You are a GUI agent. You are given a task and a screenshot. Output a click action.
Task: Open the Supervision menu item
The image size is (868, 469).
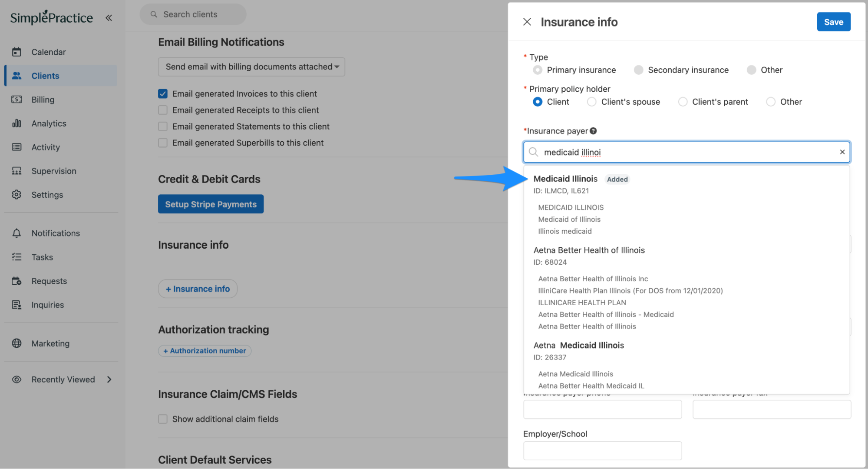click(x=54, y=171)
